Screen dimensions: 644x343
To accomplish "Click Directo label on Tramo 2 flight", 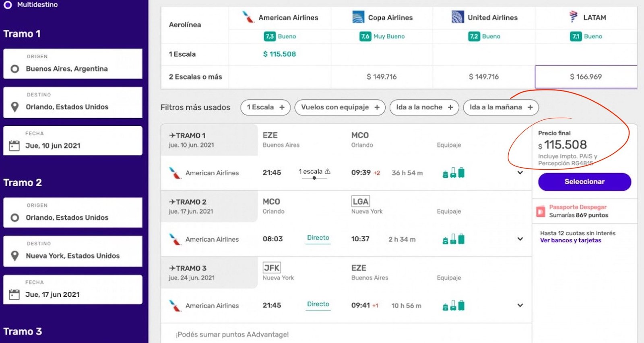I will pos(318,238).
